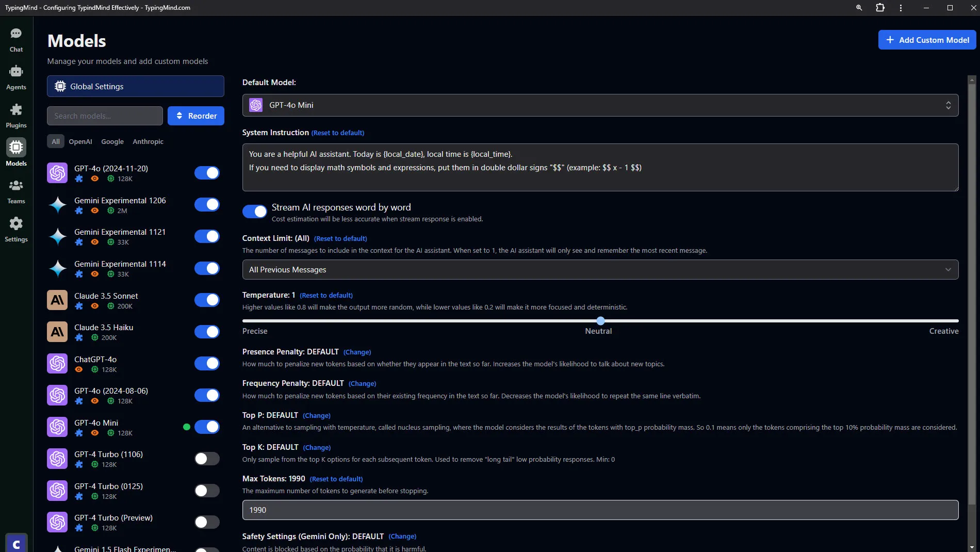The width and height of the screenshot is (980, 552).
Task: Click the Add Custom Model button
Action: coord(927,40)
